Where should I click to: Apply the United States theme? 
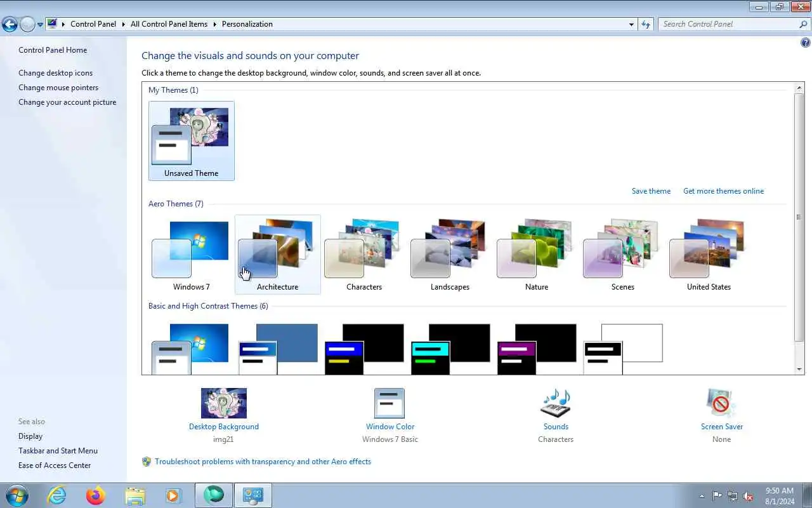click(709, 255)
